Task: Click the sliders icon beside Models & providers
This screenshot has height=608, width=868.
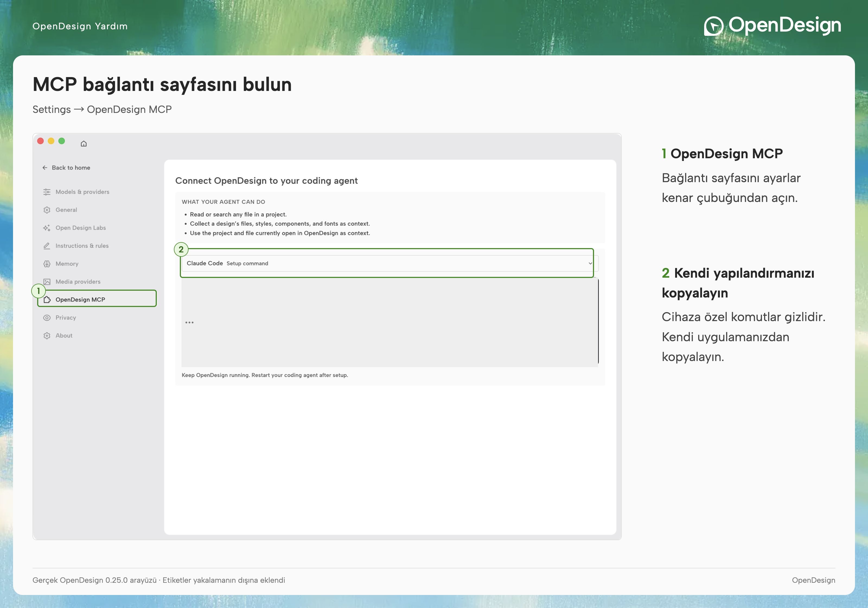Action: pos(47,192)
